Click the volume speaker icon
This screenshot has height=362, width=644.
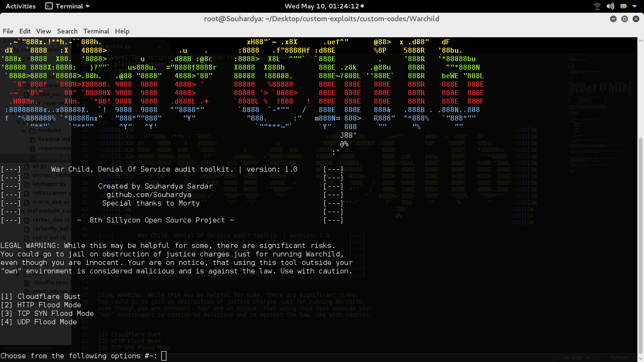(x=611, y=6)
